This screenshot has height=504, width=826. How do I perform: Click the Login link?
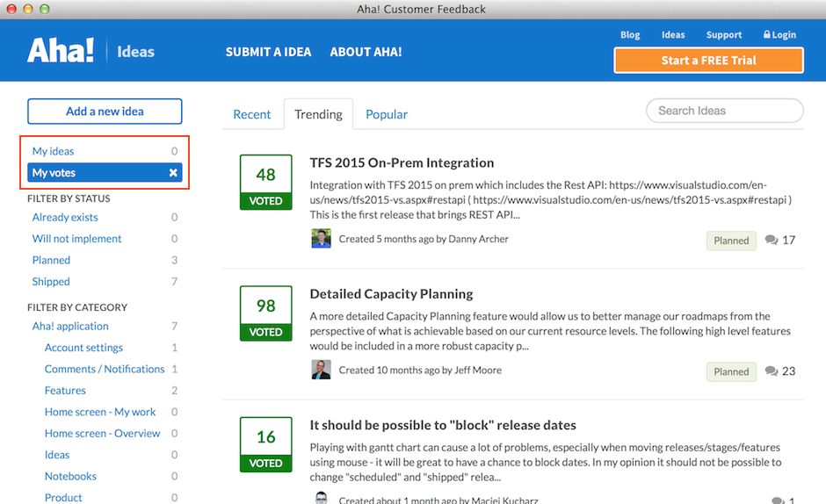click(779, 35)
